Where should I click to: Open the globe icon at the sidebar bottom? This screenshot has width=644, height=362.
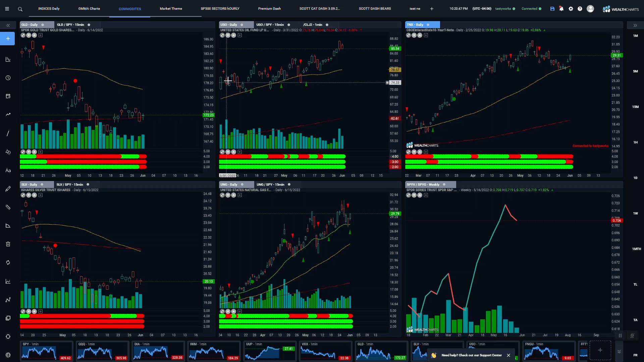8,355
